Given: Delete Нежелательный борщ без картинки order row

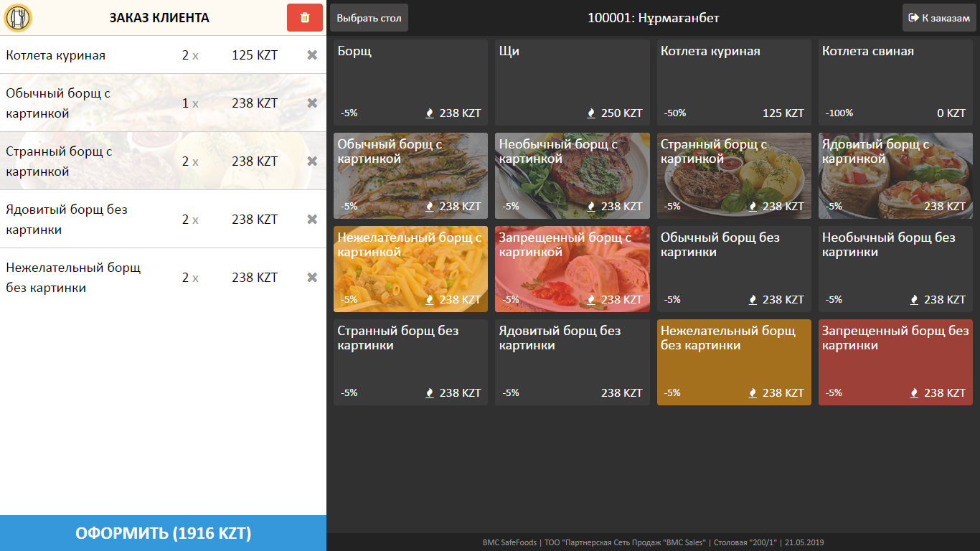Looking at the screenshot, I should click(x=312, y=278).
